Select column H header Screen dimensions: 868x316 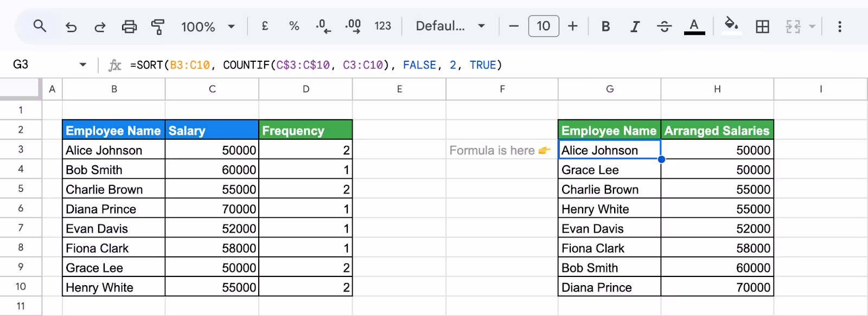tap(717, 89)
